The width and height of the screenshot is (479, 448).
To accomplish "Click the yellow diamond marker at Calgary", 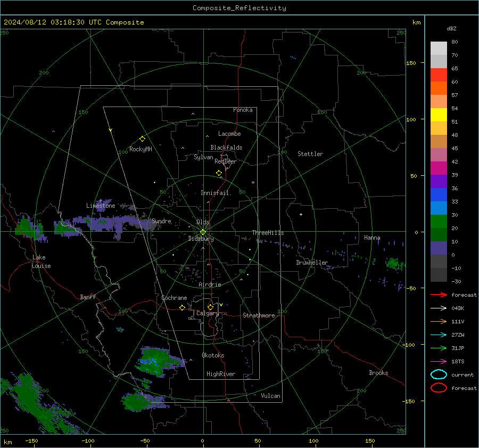I will (x=210, y=307).
